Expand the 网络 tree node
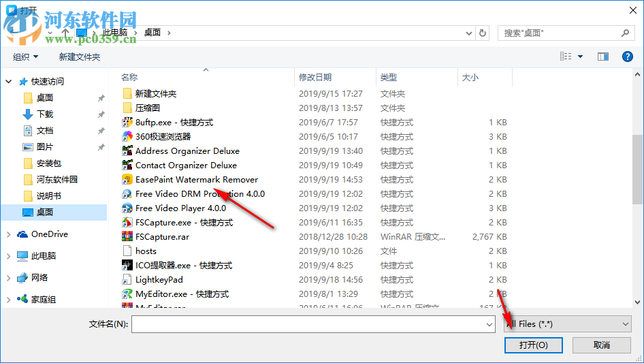 (x=9, y=278)
